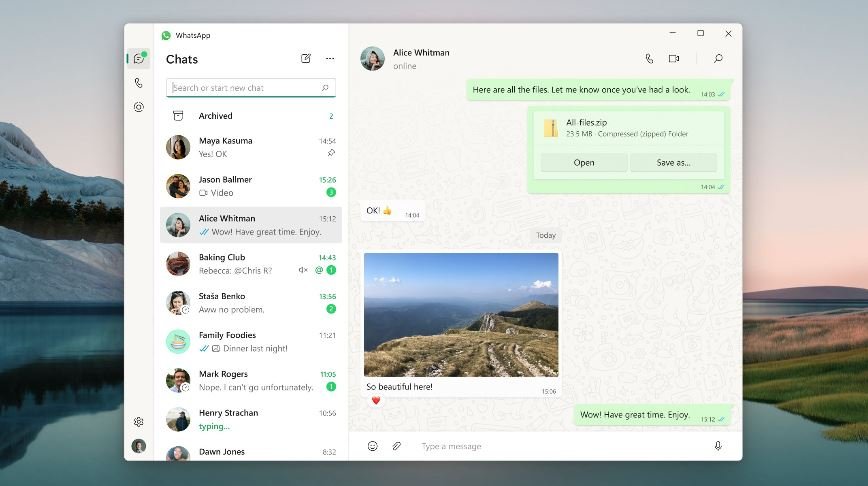Click pin icon on Maya Kasuma chat

coord(331,153)
